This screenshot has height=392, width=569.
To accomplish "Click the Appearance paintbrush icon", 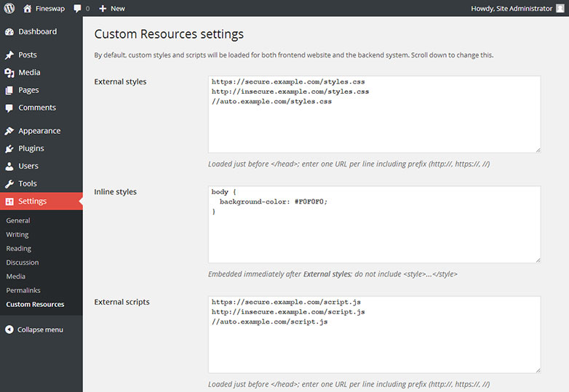I will [x=9, y=131].
